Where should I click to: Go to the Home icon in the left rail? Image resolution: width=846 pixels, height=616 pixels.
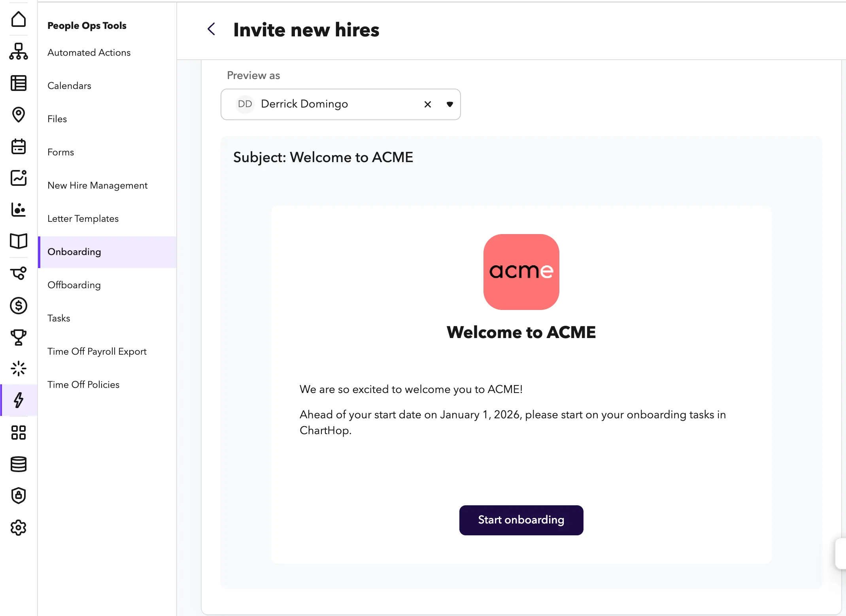(19, 19)
